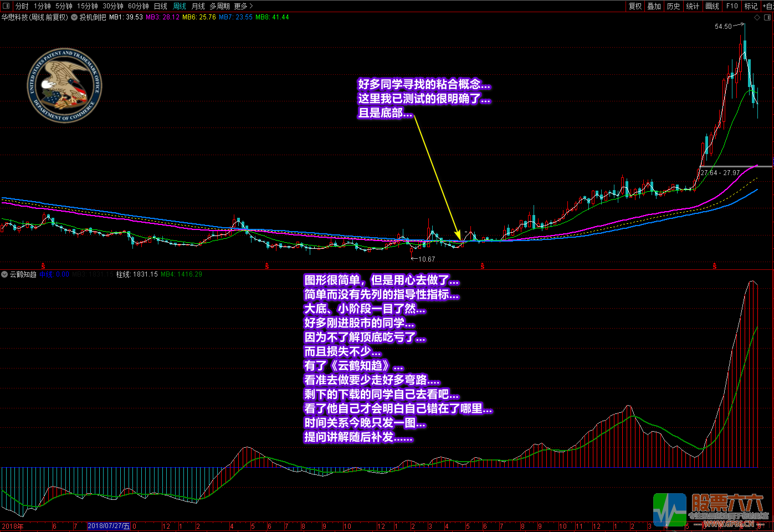Click the MB6: 25.76 yellow value
The height and width of the screenshot is (532, 774).
click(199, 17)
